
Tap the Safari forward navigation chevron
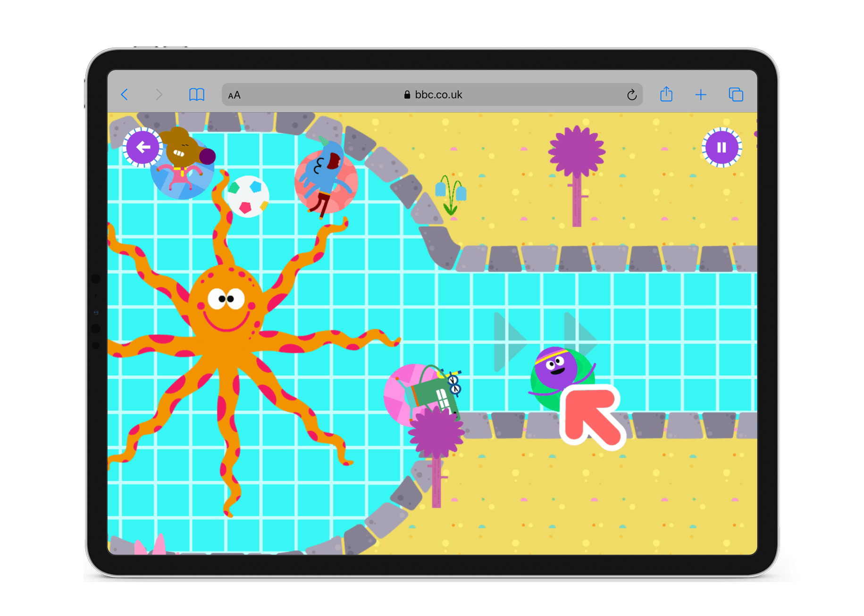[x=159, y=94]
